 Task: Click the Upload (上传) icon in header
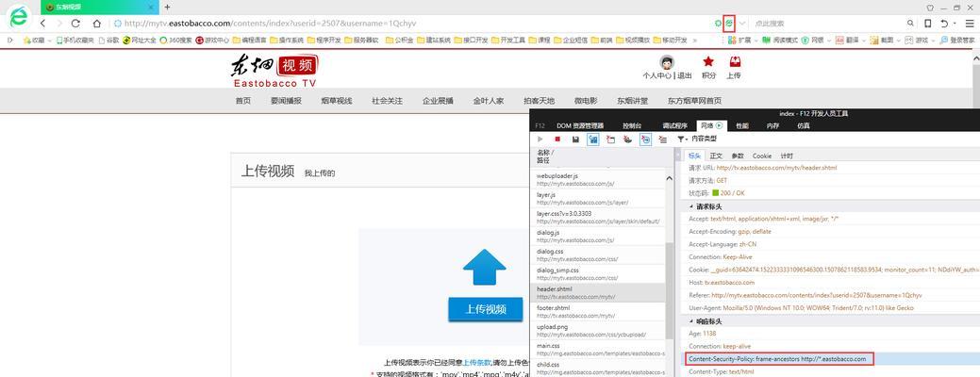pyautogui.click(x=734, y=62)
